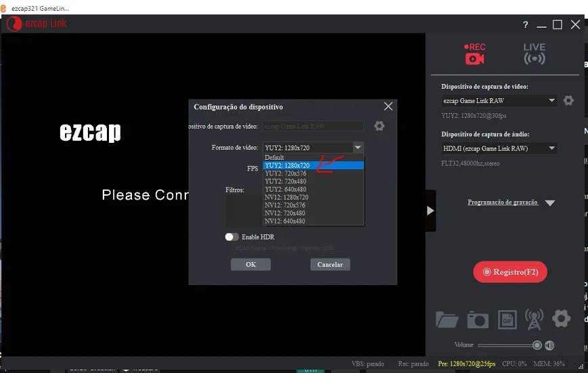Open the recordings folder icon
588x373 pixels.
(x=447, y=320)
